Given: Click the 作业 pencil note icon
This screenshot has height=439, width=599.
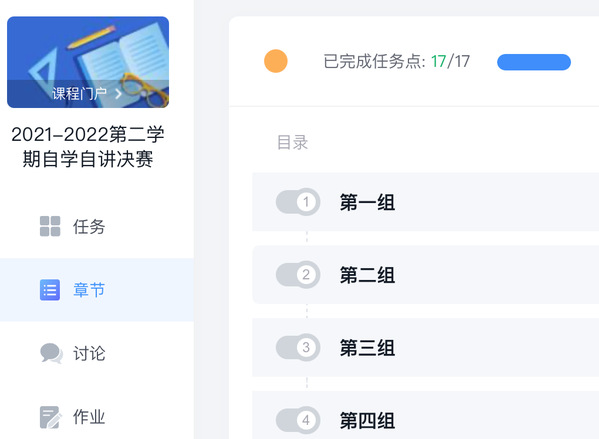Looking at the screenshot, I should click(x=50, y=417).
